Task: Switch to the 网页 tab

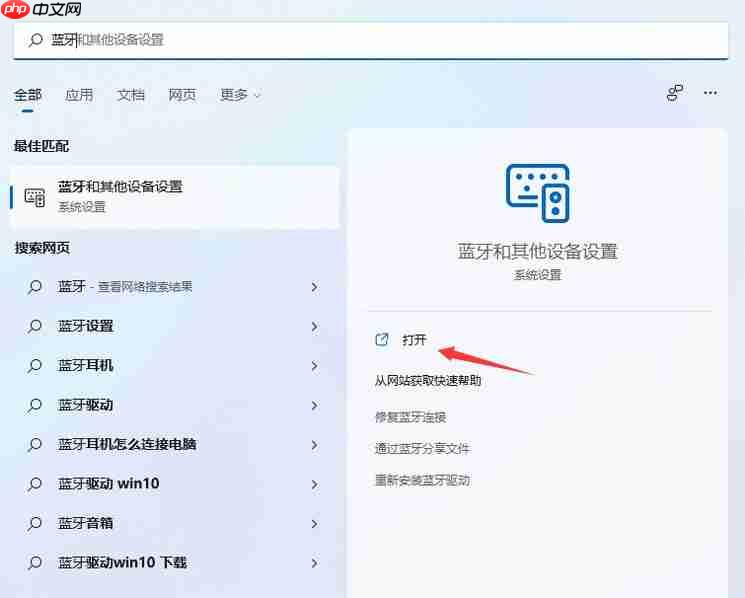Action: pyautogui.click(x=182, y=95)
